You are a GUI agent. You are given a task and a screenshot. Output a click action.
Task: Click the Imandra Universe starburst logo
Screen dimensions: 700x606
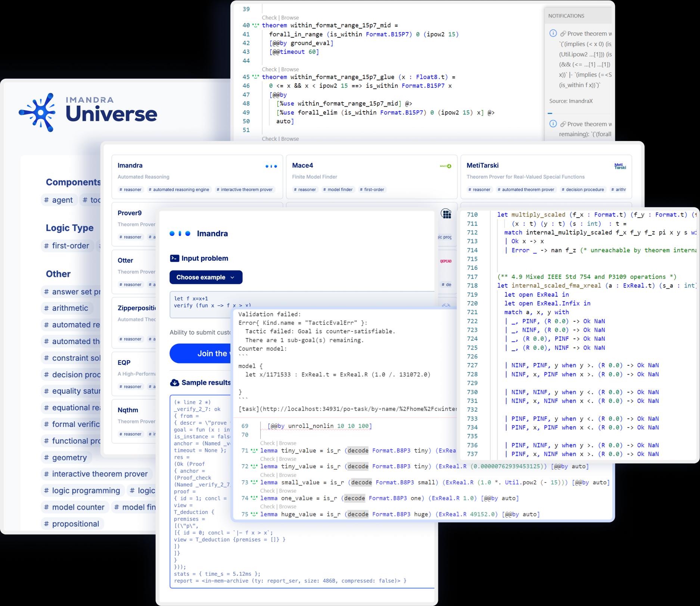pyautogui.click(x=37, y=112)
